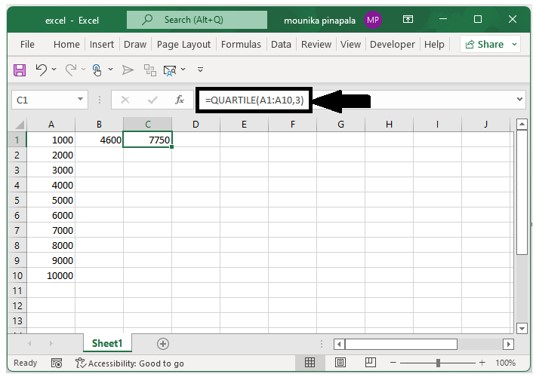Open the Undo history dropdown arrow
The width and height of the screenshot is (534, 376).
[x=54, y=69]
